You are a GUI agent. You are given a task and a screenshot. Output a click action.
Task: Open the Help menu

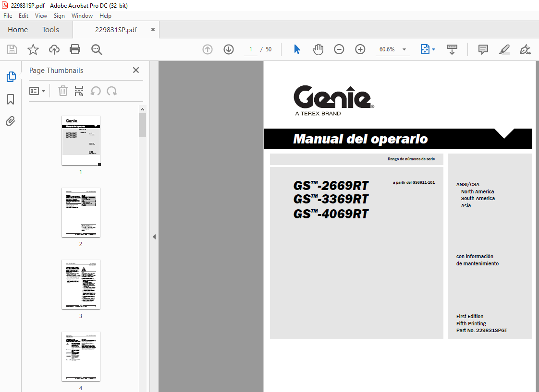[x=105, y=16]
